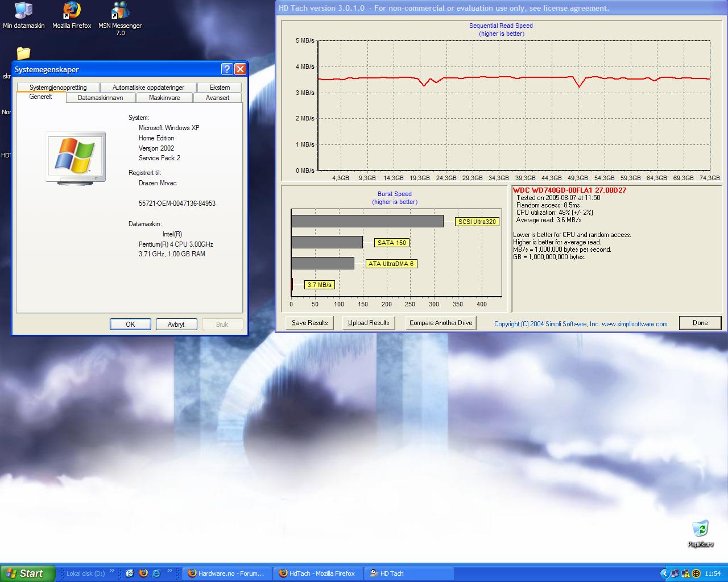Image resolution: width=728 pixels, height=582 pixels.
Task: Open the Lokal disk (D:) taskbar toolbar
Action: (x=85, y=573)
